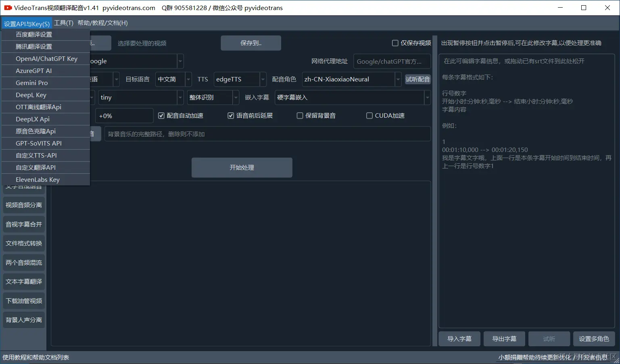Open ElevenLabs Key settings
620x364 pixels.
tap(46, 180)
